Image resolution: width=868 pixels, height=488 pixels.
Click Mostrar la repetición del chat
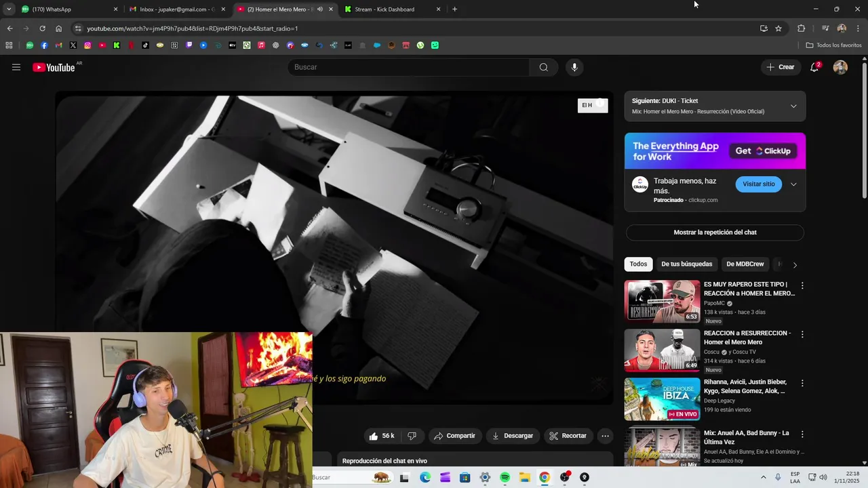point(715,232)
